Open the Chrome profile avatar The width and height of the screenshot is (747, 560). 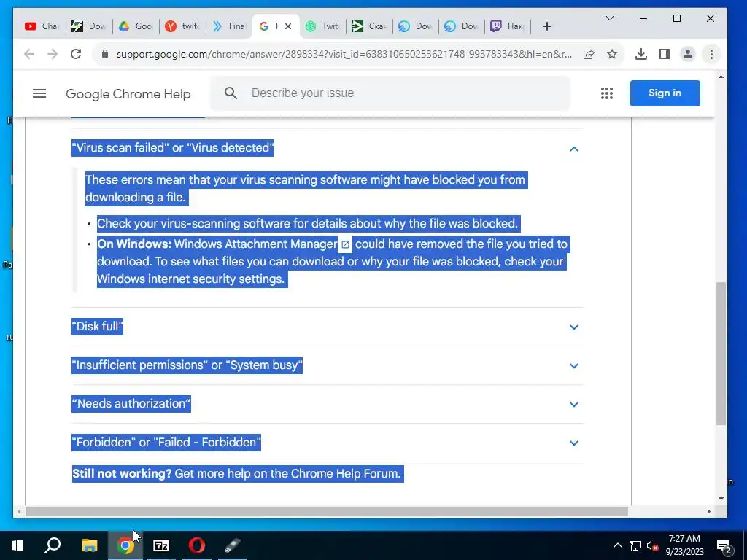[x=687, y=54]
